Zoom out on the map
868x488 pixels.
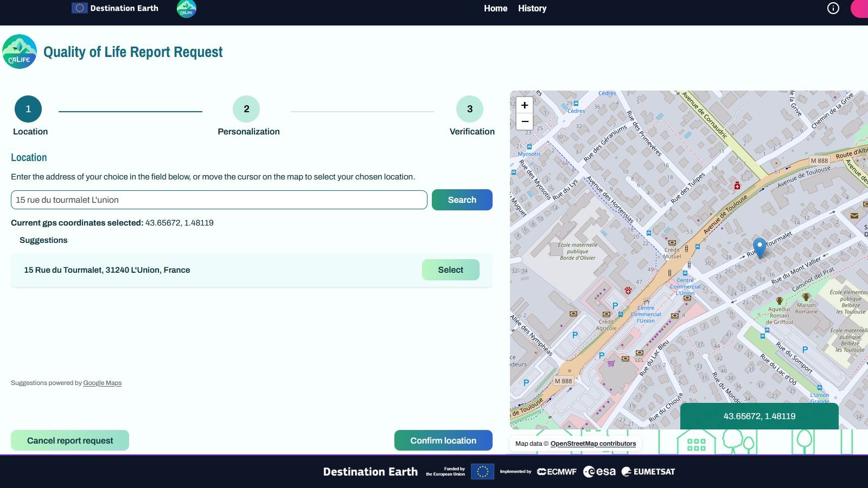click(x=525, y=121)
